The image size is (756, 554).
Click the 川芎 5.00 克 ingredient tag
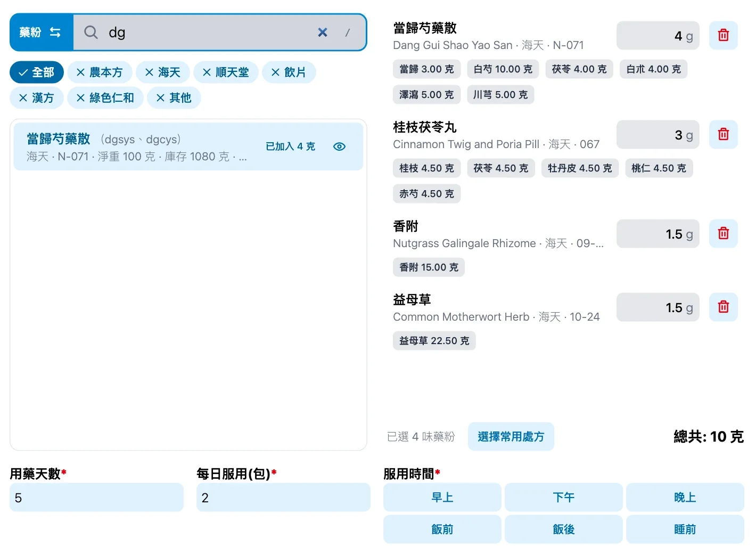[x=500, y=95]
